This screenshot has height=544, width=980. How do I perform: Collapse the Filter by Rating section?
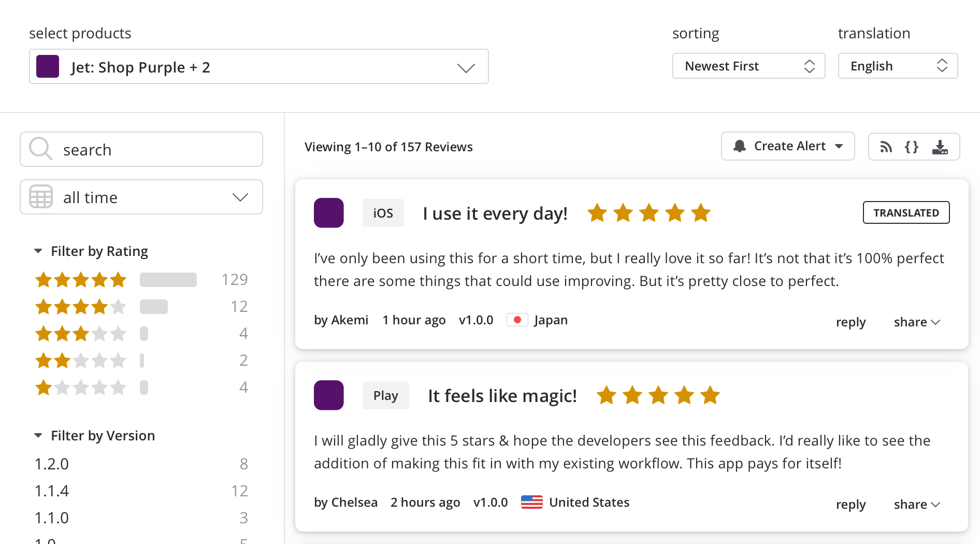(38, 251)
